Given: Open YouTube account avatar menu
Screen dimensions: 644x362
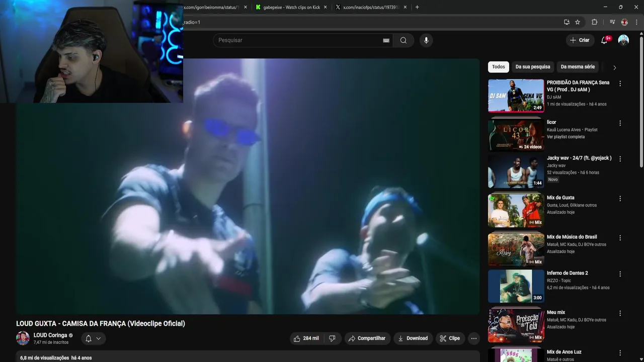Looking at the screenshot, I should tap(623, 40).
